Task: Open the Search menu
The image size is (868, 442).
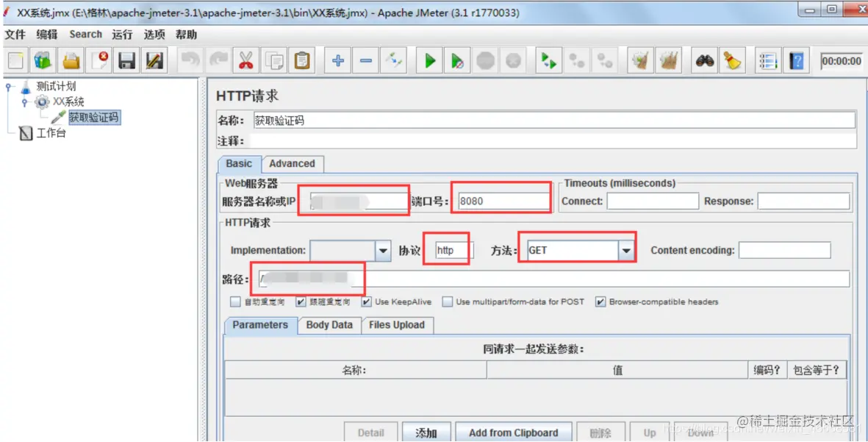Action: point(85,35)
